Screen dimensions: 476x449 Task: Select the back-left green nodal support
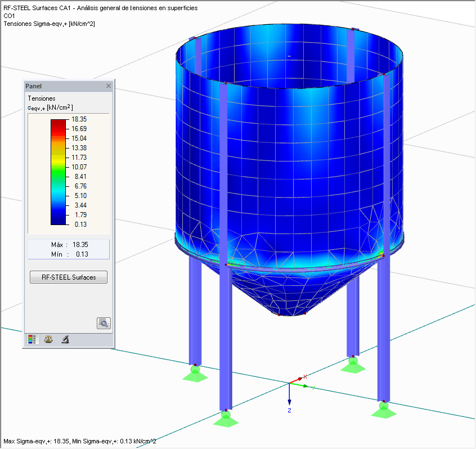tap(195, 374)
